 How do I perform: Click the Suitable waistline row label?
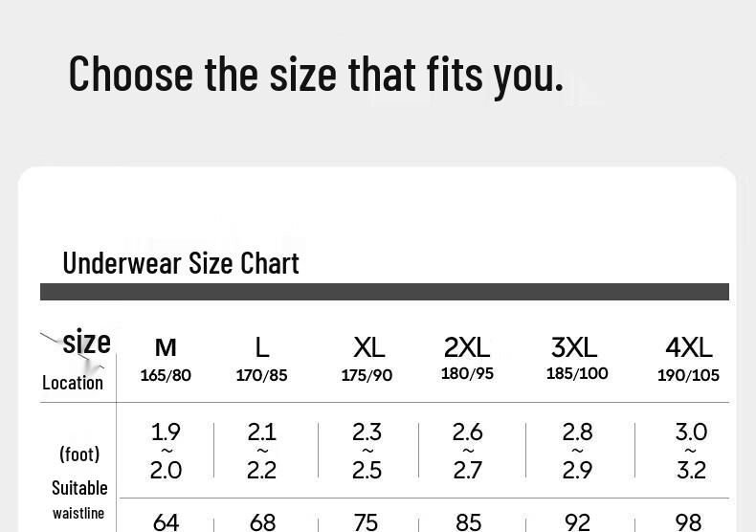pos(79,499)
